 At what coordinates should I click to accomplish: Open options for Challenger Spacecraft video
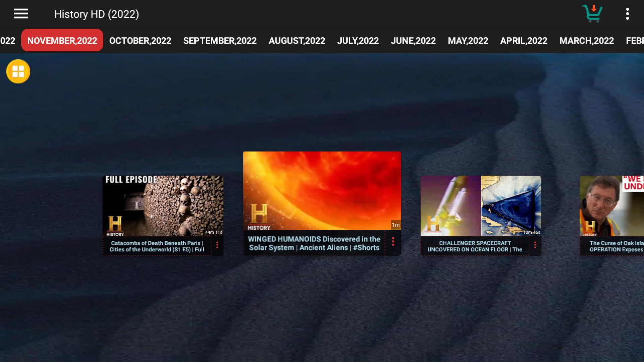tap(535, 245)
